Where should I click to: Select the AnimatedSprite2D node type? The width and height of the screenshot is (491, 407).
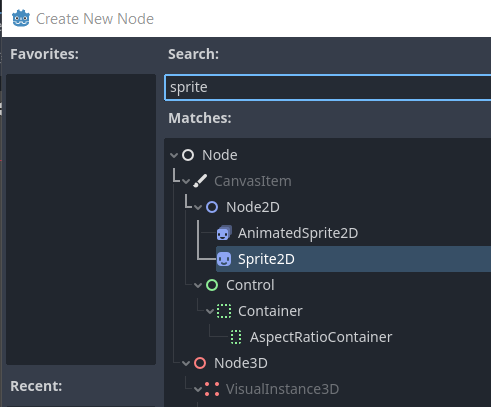coord(298,233)
